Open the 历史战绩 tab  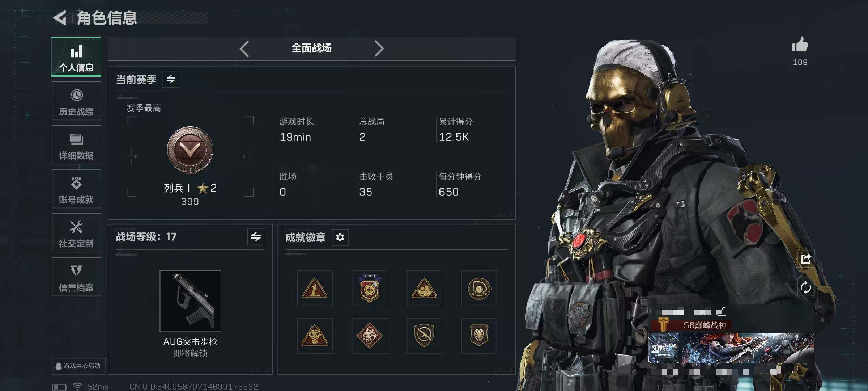(76, 101)
